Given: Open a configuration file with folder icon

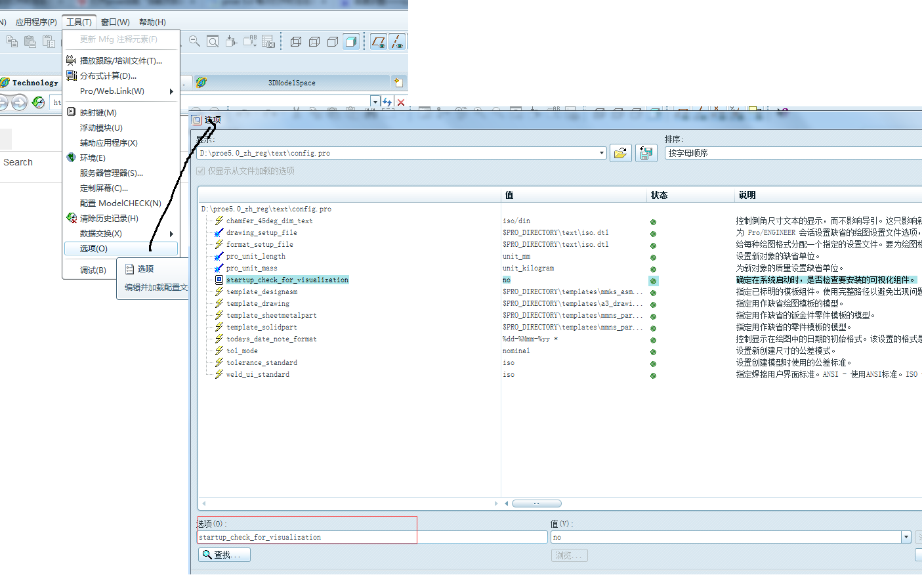Looking at the screenshot, I should click(620, 153).
